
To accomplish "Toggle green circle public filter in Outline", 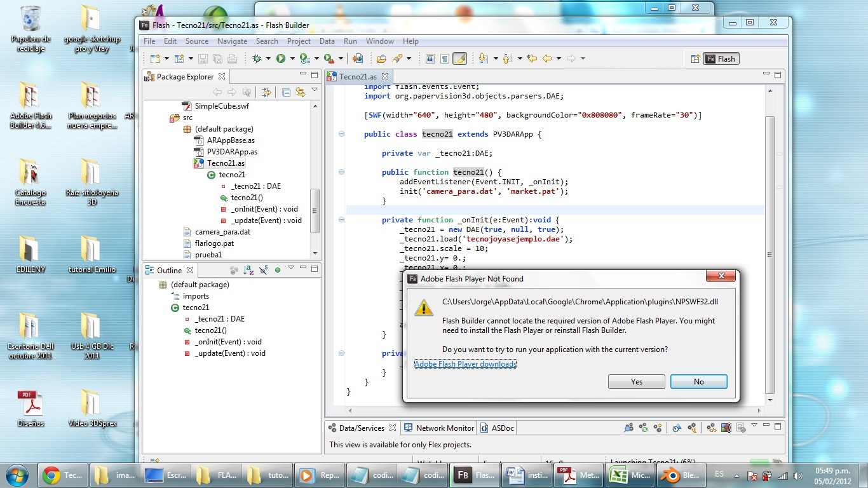I will pos(278,270).
